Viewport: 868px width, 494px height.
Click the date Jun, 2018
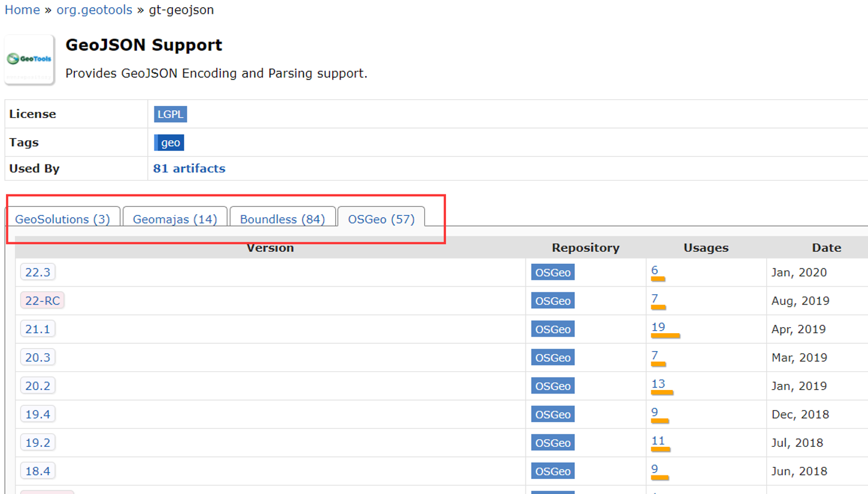[799, 471]
